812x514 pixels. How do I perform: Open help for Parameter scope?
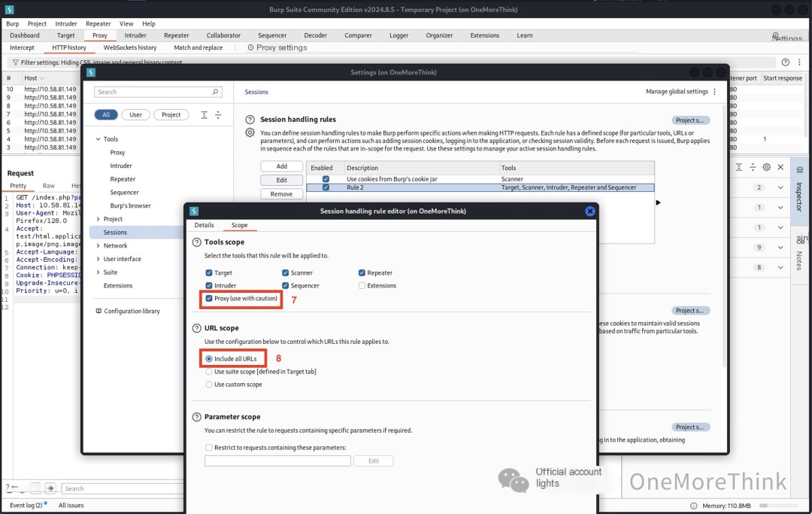pyautogui.click(x=197, y=417)
